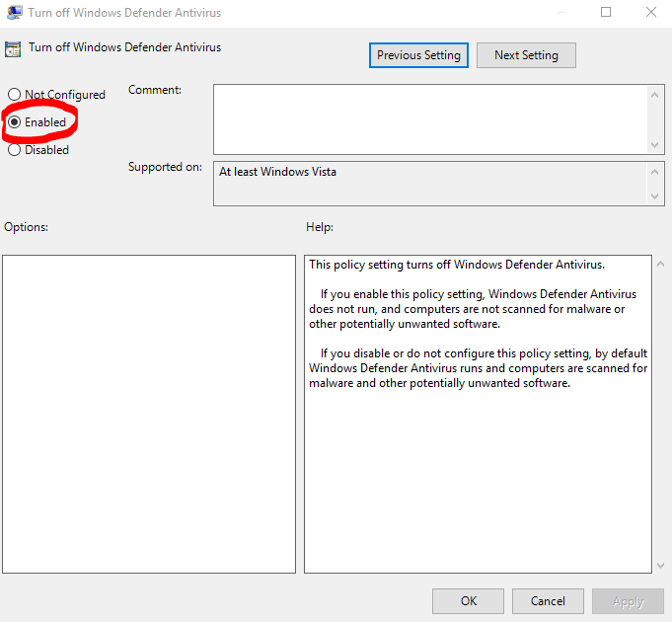
Task: Click the Comment box scroll up arrow
Action: click(654, 95)
